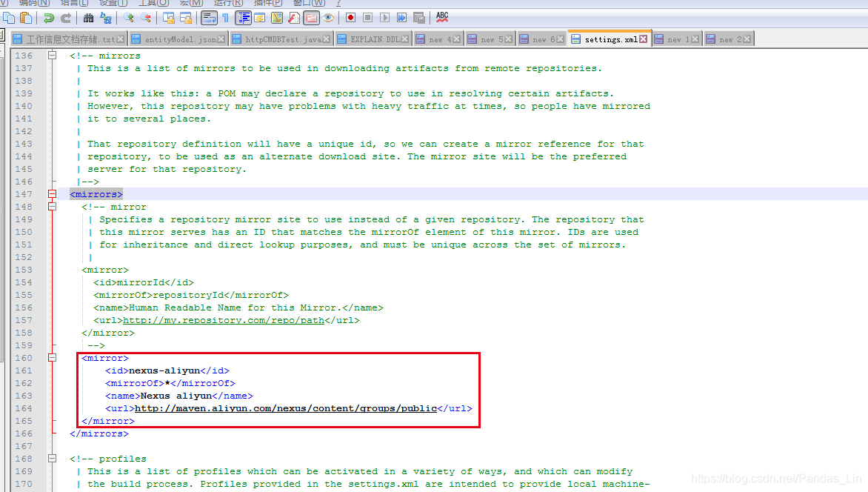868x492 pixels.
Task: Undo the last edit via toolbar
Action: 49,18
